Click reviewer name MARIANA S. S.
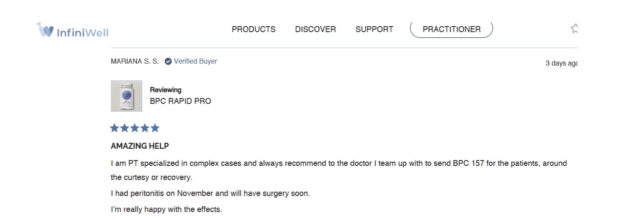The height and width of the screenshot is (221, 644). click(134, 61)
